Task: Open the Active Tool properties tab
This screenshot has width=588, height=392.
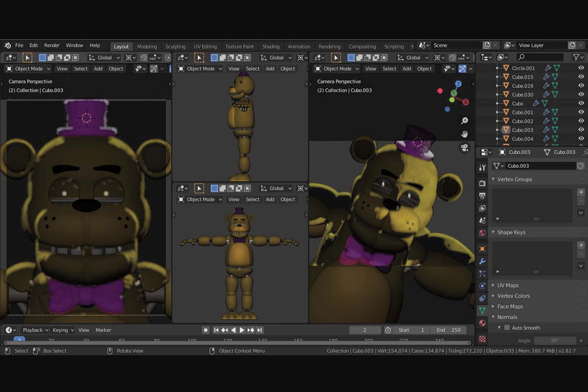Action: 483,168
